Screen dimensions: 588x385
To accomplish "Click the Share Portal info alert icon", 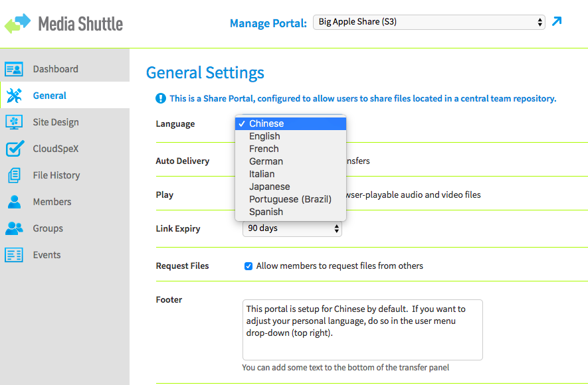I will [x=161, y=98].
